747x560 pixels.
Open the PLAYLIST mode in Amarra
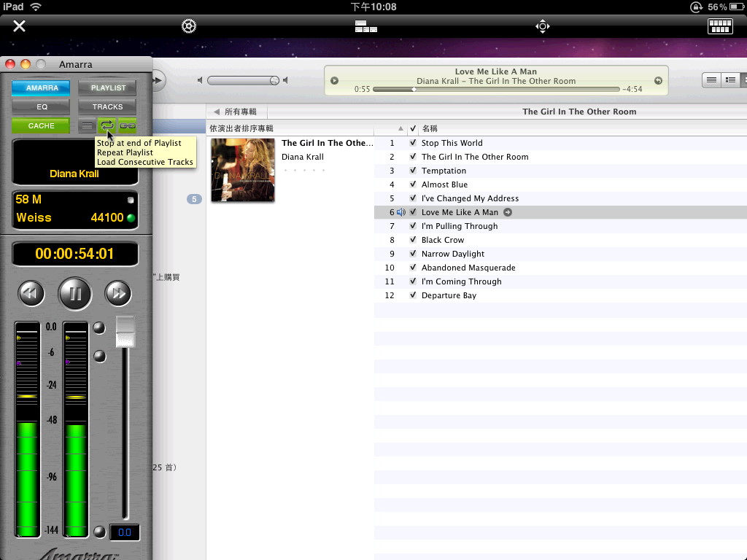108,87
